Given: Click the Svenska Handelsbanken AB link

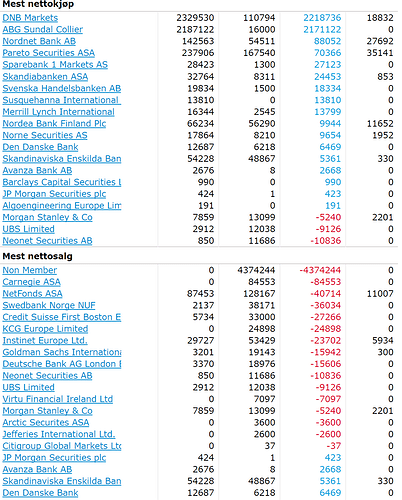Looking at the screenshot, I should 62,88.
